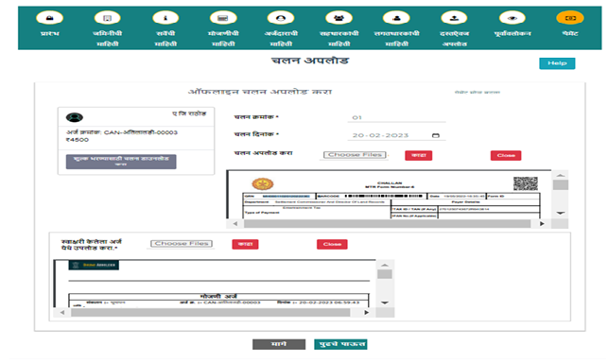Click the right arrow of the challan preview scrollbar
The image size is (608, 364).
coord(542,224)
